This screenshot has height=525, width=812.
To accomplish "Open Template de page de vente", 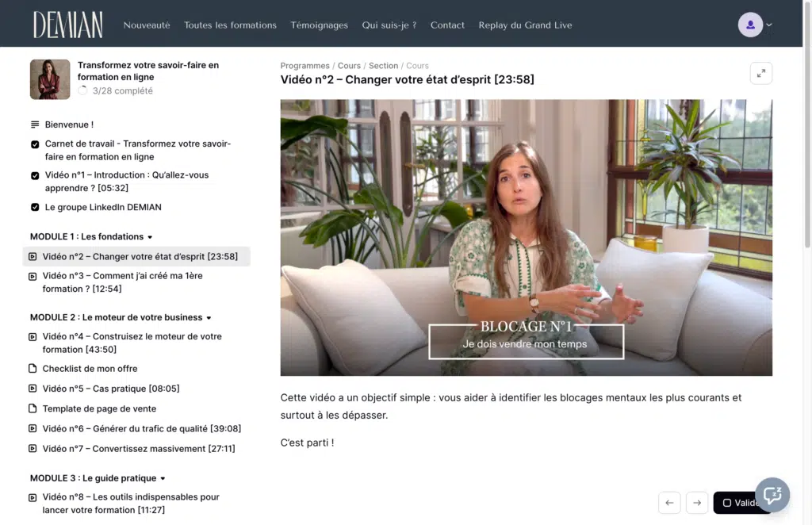I will pos(99,408).
